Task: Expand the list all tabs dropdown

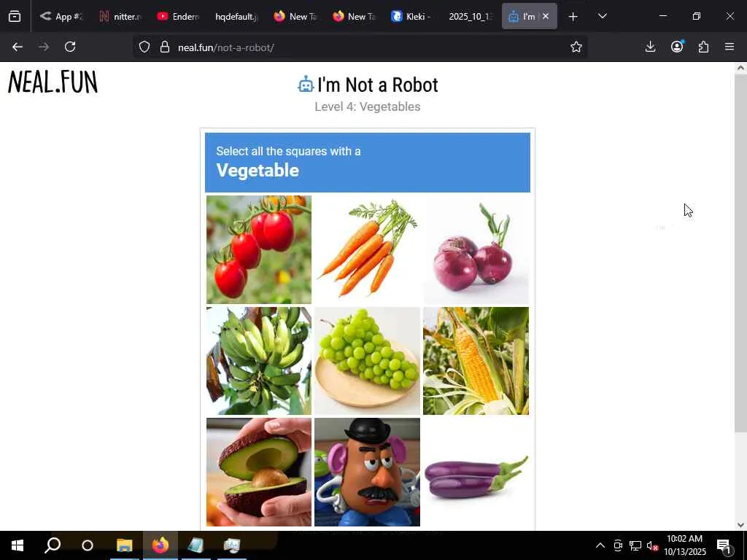Action: (602, 16)
